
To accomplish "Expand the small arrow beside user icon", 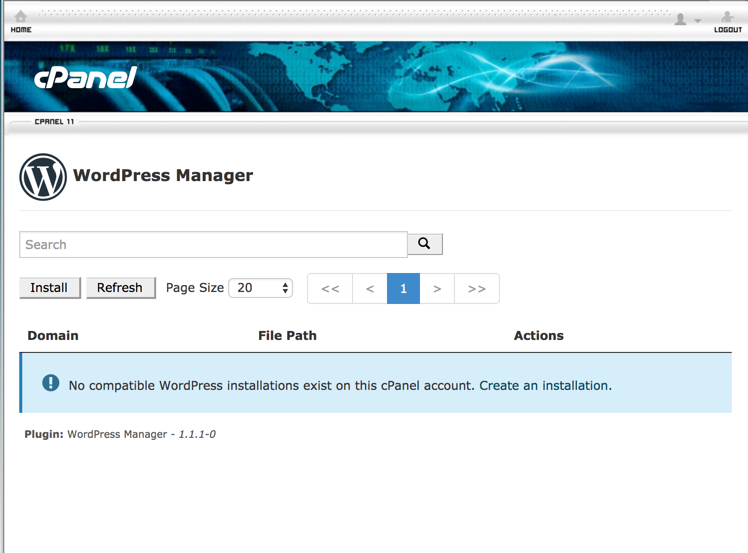I will click(697, 21).
